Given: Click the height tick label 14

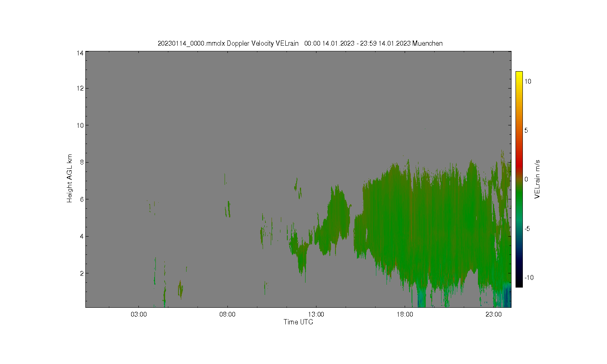Looking at the screenshot, I should 80,53.
